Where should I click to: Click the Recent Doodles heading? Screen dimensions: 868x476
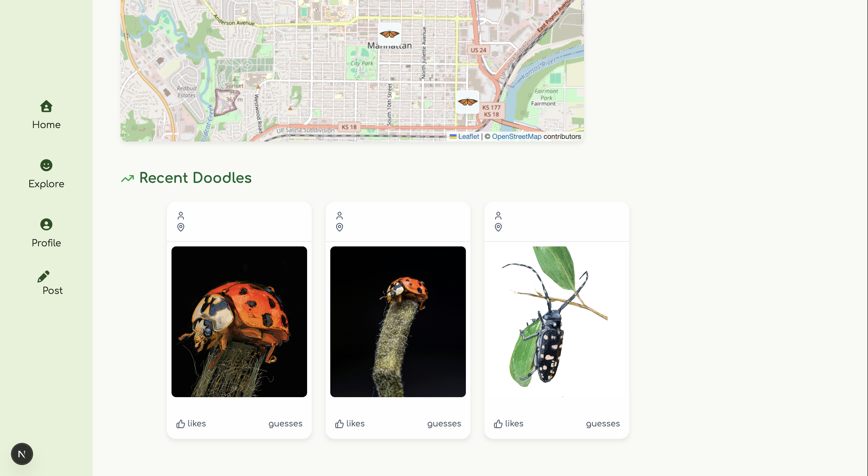(x=196, y=178)
